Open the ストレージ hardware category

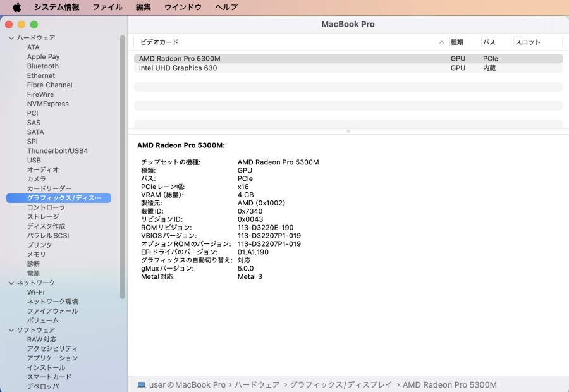pos(44,216)
